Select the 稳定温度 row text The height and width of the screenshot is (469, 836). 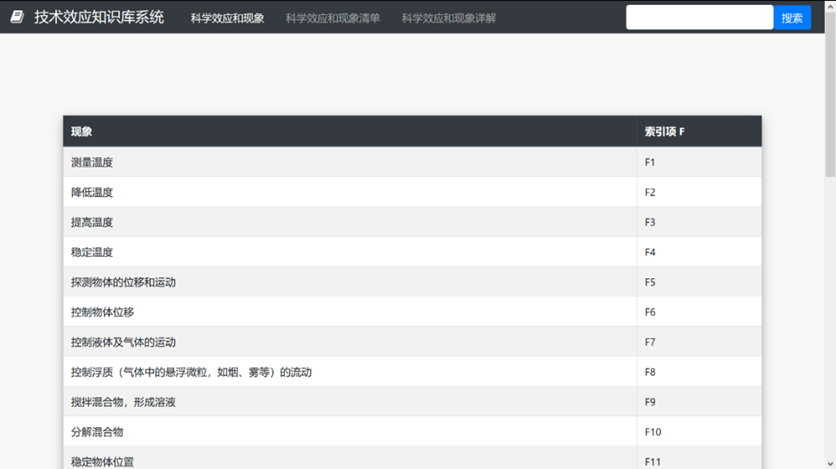[x=92, y=252]
